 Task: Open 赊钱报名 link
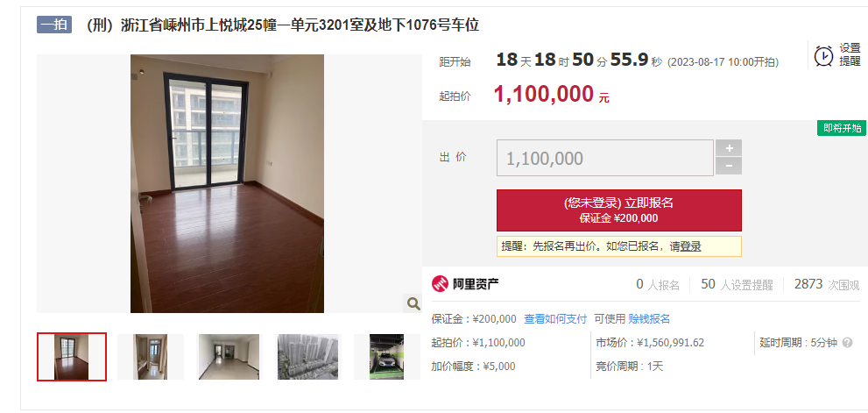(x=649, y=319)
